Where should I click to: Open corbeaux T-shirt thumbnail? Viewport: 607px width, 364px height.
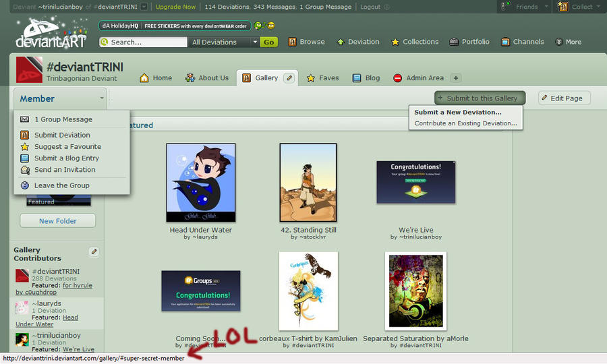pyautogui.click(x=308, y=291)
